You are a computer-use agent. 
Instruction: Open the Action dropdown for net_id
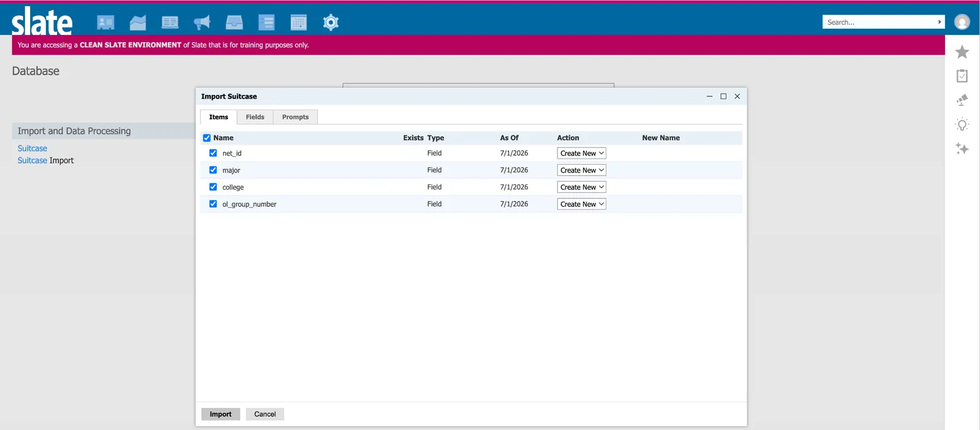(x=581, y=153)
